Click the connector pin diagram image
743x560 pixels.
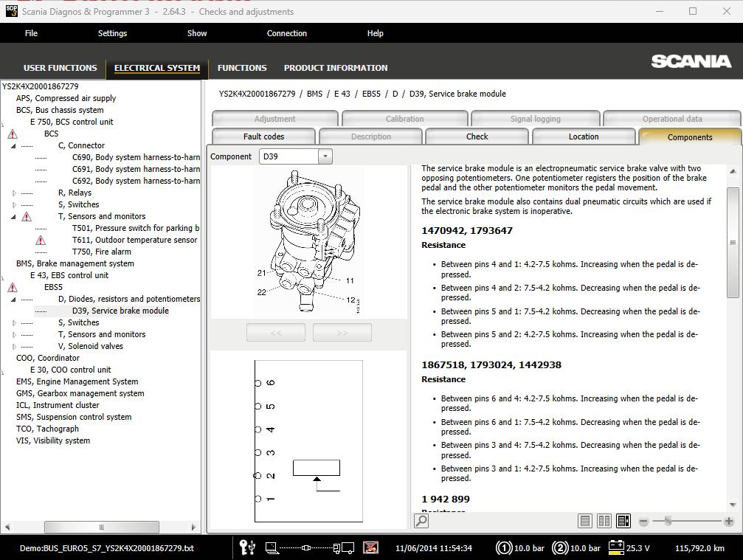[308, 441]
